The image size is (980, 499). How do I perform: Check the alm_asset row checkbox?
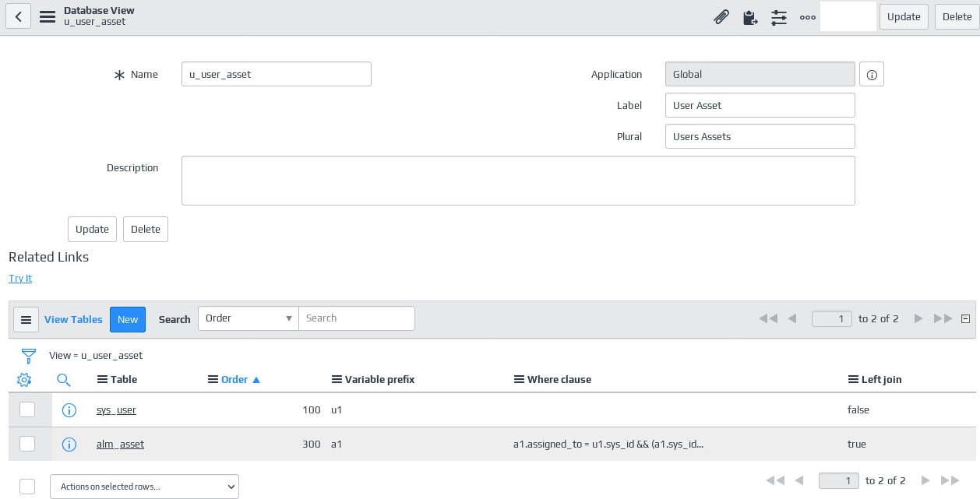[27, 444]
